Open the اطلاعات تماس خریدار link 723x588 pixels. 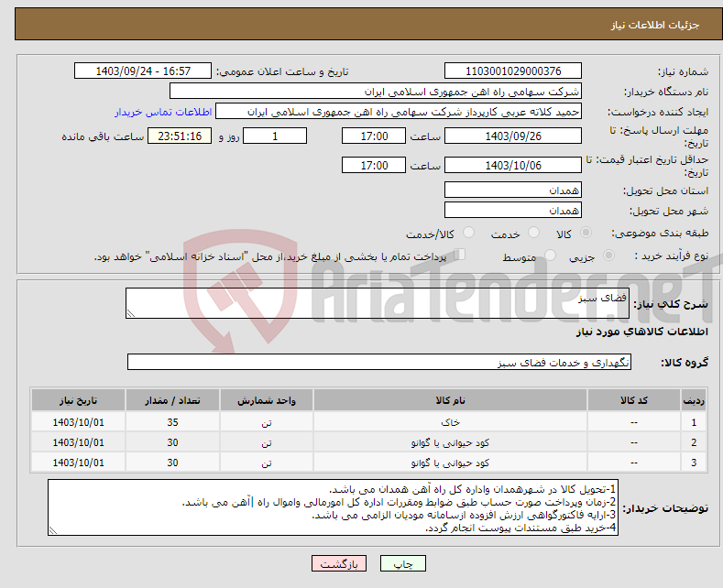(163, 112)
